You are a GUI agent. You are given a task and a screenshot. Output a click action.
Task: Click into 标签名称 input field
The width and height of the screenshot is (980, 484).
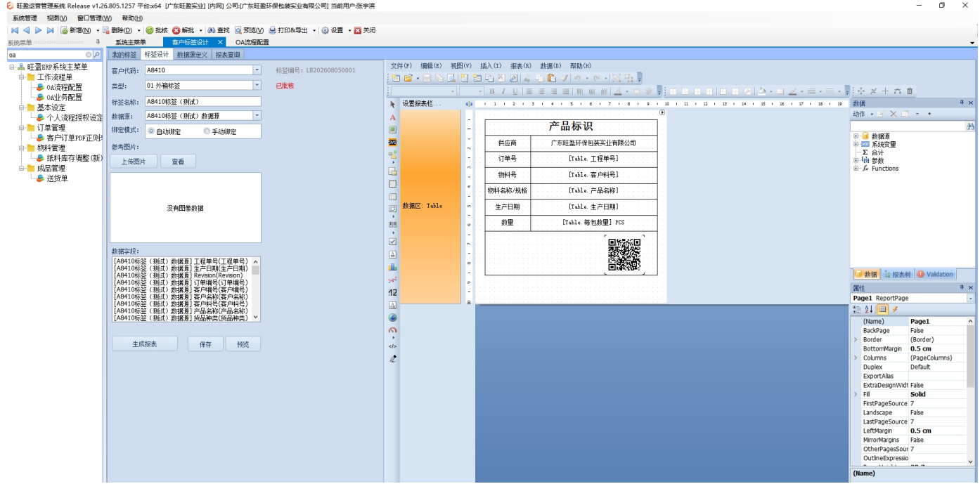coord(202,101)
